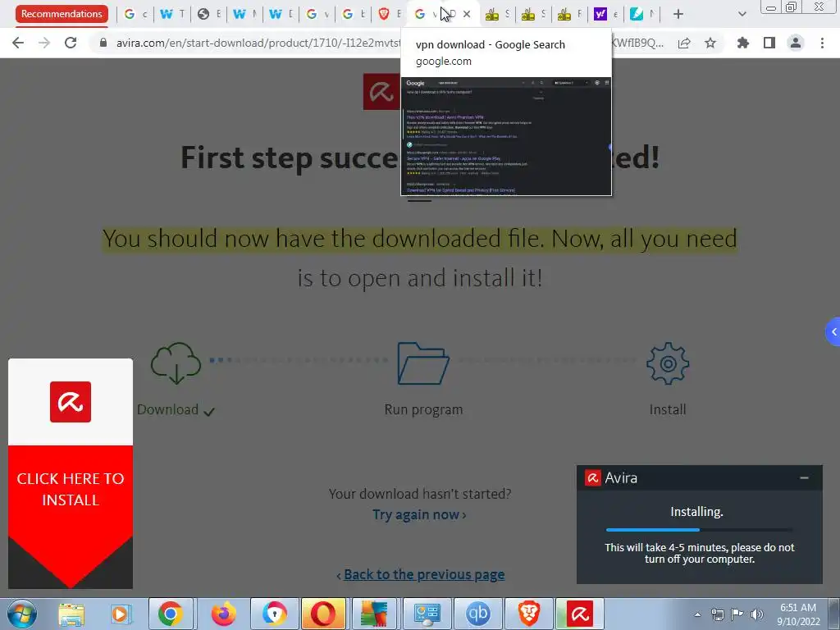Screen dimensions: 840x630
Task: Open Windows Explorer from taskbar
Action: (x=71, y=614)
